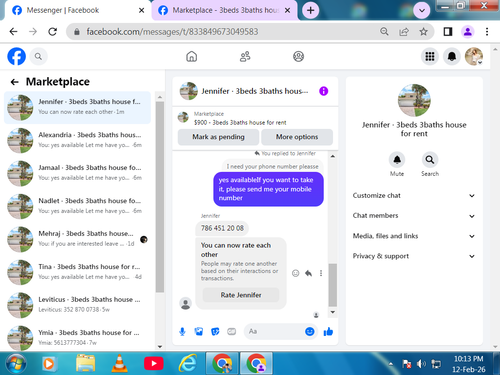Image resolution: width=500 pixels, height=375 pixels.
Task: Click the zoom magnifier in address bar
Action: [x=384, y=32]
